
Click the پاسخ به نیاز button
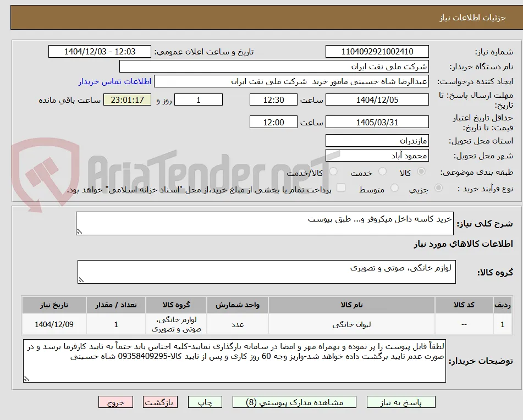(401, 402)
